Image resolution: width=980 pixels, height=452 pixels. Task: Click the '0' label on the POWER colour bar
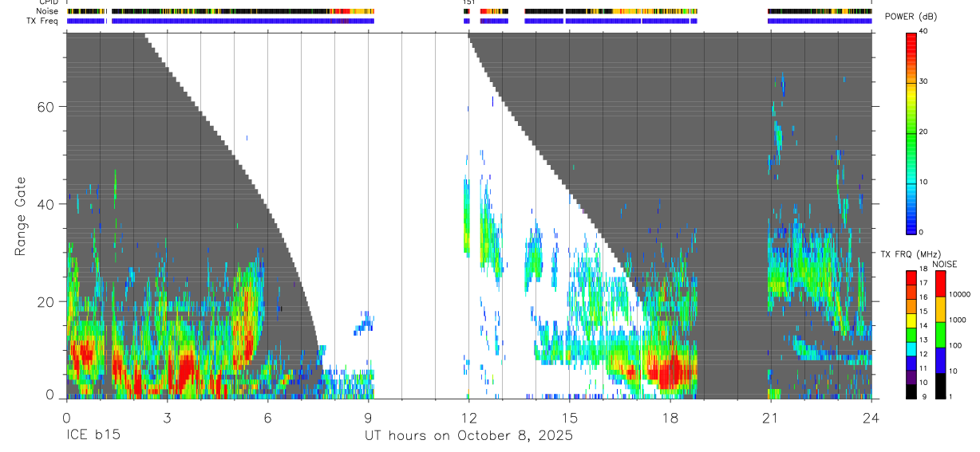click(922, 232)
